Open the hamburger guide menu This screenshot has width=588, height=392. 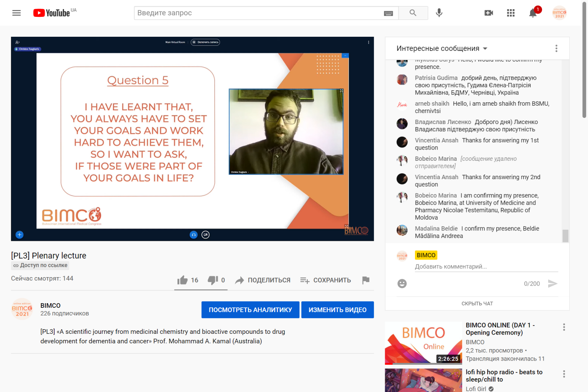click(16, 13)
